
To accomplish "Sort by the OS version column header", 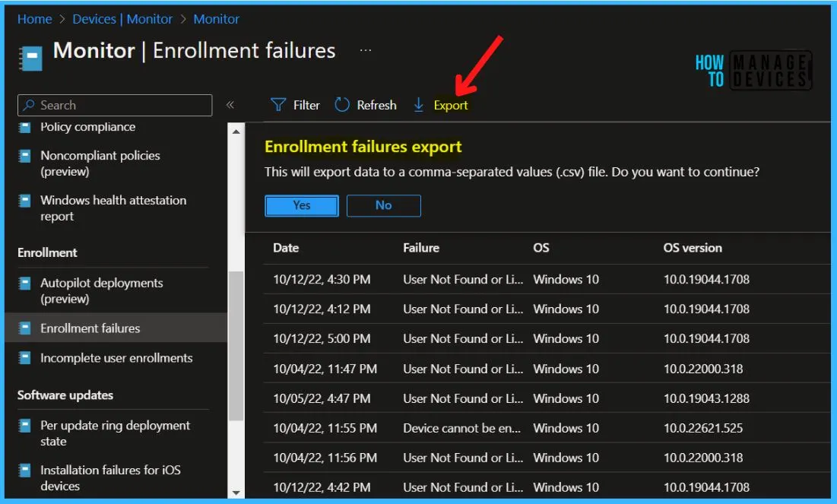I will (x=693, y=248).
